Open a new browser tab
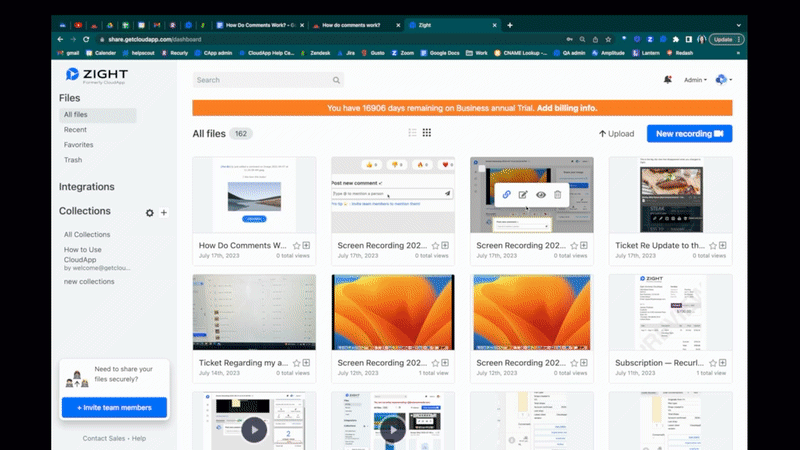Image resolution: width=800 pixels, height=450 pixels. coord(510,25)
